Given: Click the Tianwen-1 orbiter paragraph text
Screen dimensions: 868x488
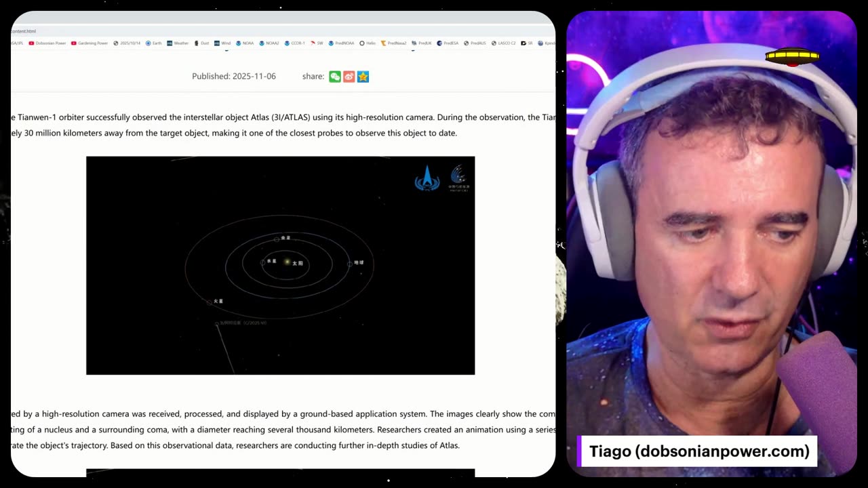Looking at the screenshot, I should point(283,125).
